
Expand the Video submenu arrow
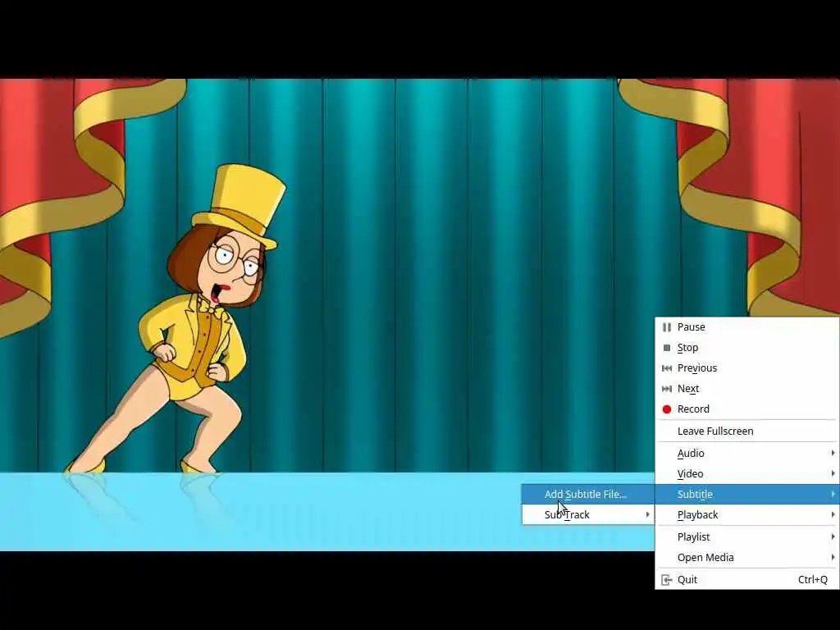click(x=833, y=473)
